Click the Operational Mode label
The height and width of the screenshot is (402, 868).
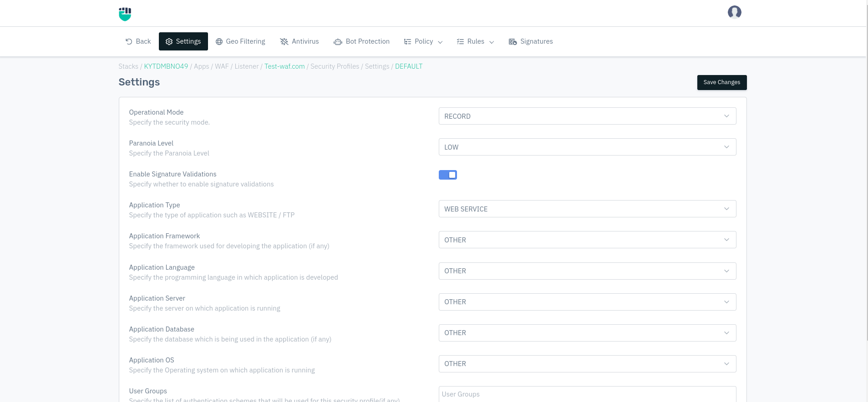156,112
